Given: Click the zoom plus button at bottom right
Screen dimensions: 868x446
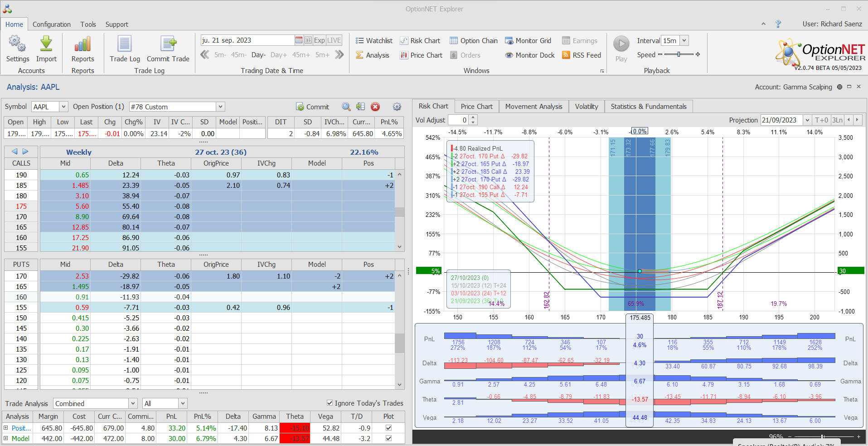Looking at the screenshot, I should (x=858, y=436).
